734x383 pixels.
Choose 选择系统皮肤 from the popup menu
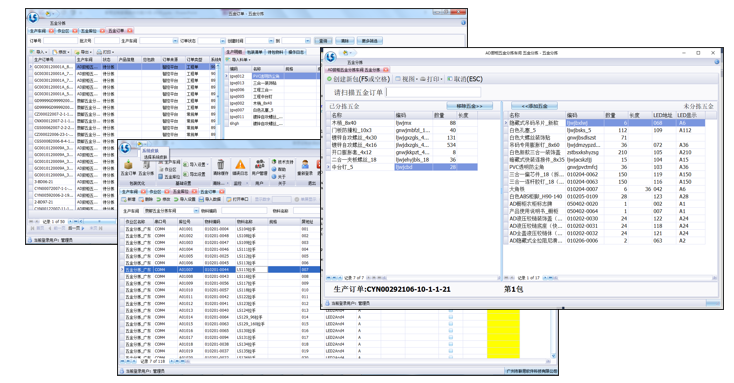coord(155,157)
